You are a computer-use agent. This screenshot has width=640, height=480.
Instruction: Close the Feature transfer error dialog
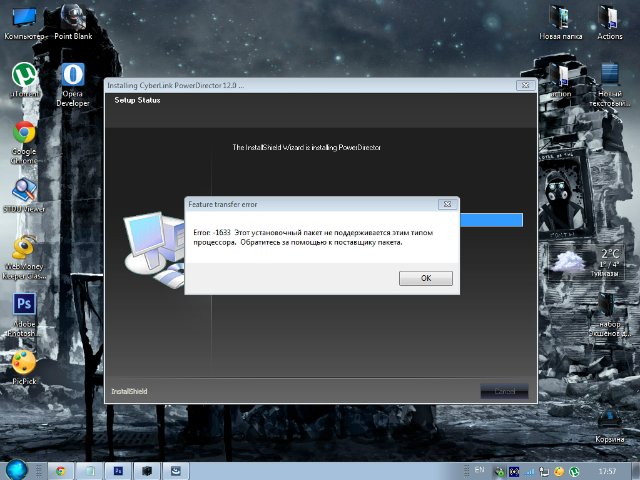click(447, 204)
